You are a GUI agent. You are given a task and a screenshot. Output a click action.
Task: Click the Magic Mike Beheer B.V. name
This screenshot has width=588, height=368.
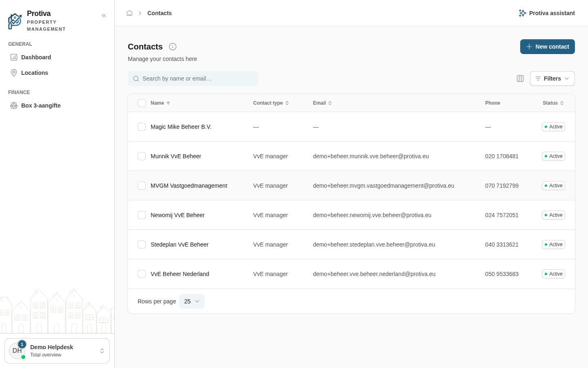click(x=181, y=127)
